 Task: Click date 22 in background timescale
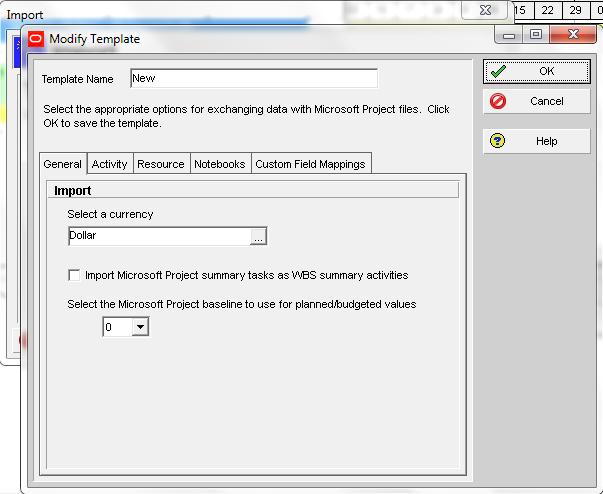pos(548,10)
